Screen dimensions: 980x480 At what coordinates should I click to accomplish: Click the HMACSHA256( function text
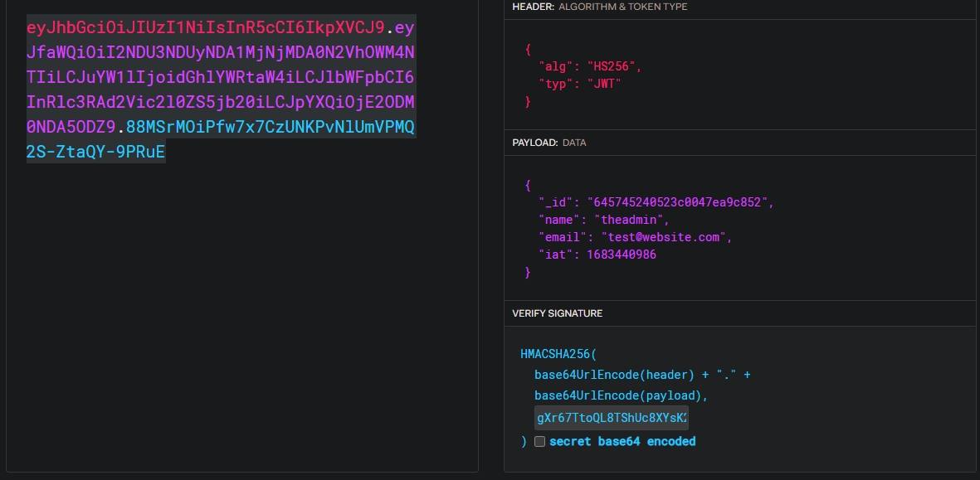[553, 354]
